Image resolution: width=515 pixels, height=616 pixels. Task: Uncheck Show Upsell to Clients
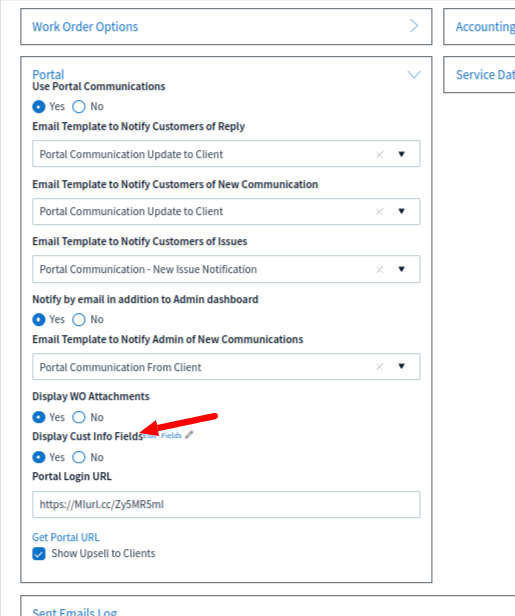coord(39,554)
